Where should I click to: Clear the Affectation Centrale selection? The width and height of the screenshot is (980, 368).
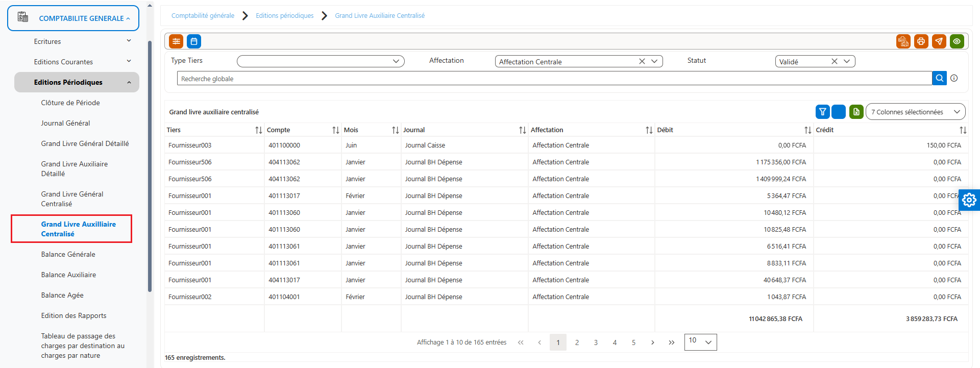(x=642, y=61)
